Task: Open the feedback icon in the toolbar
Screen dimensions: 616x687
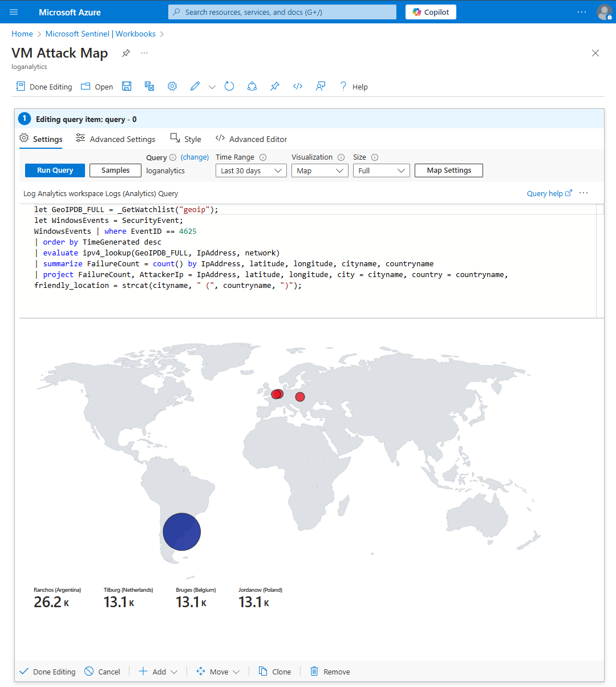Action: pos(321,86)
